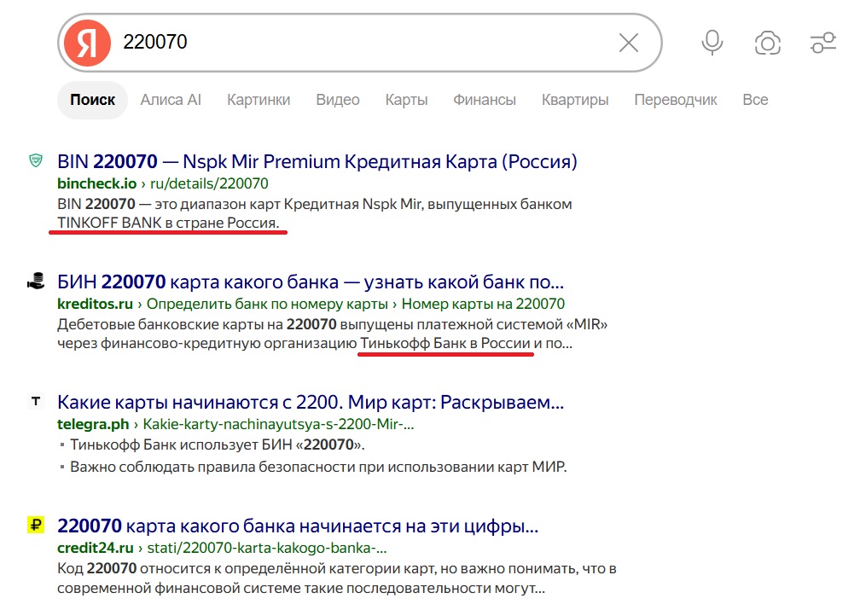Open search settings sliders icon
The height and width of the screenshot is (616, 860).
(822, 43)
